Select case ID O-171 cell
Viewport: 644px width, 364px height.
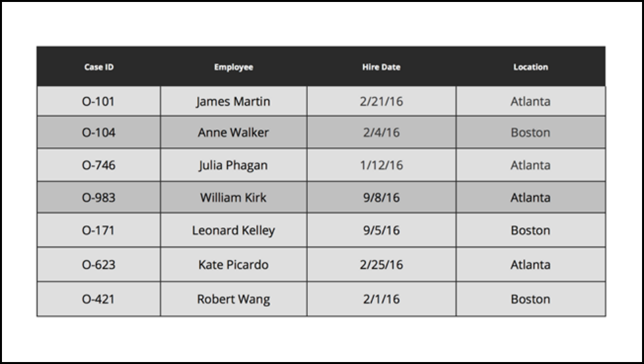click(x=98, y=230)
